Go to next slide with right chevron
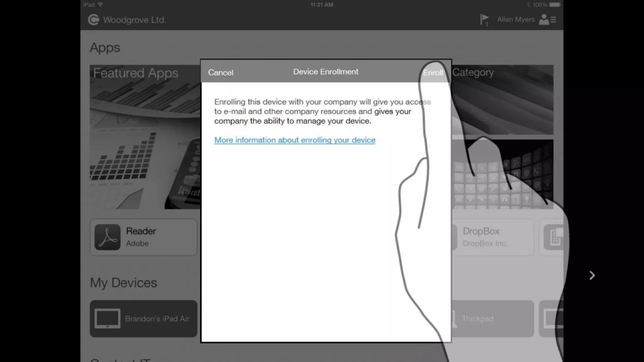Screen dimensions: 644x362 (592, 276)
